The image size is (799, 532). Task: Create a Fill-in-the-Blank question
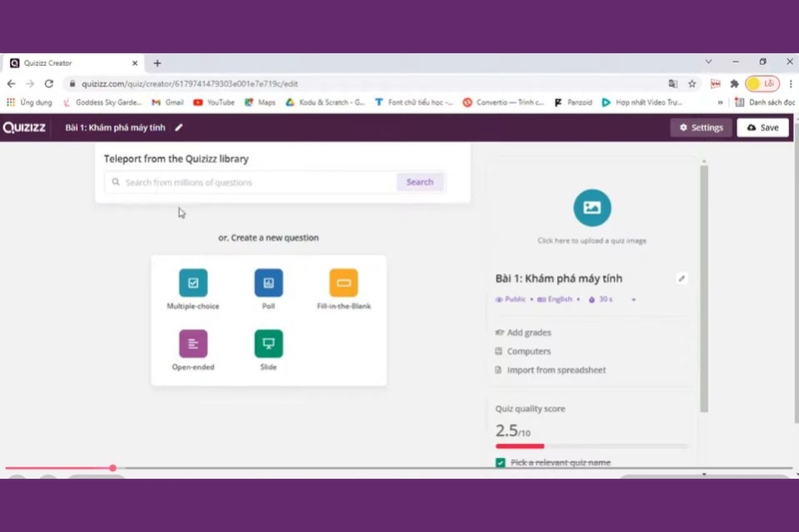[344, 289]
